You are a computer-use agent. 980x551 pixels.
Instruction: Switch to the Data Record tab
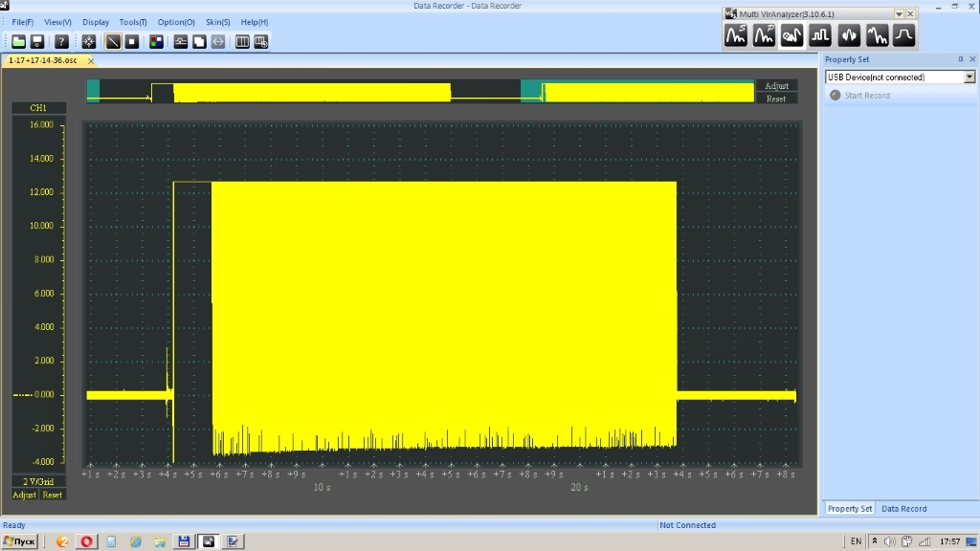(x=903, y=509)
